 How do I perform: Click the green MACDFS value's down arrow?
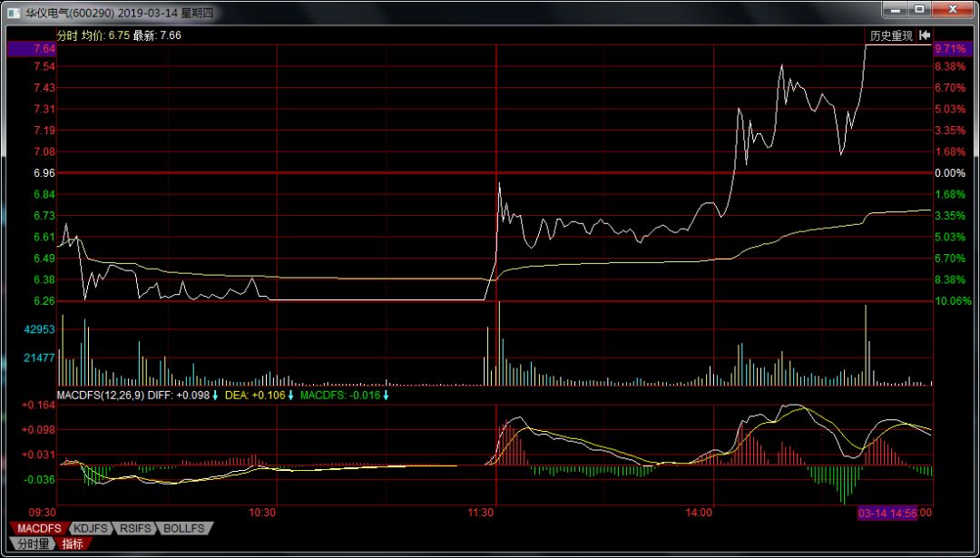(386, 395)
